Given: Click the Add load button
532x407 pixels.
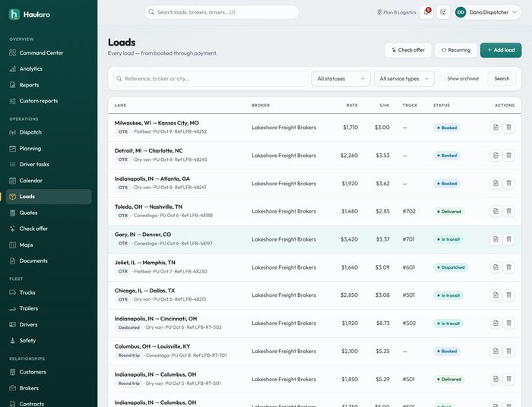Looking at the screenshot, I should tap(501, 50).
